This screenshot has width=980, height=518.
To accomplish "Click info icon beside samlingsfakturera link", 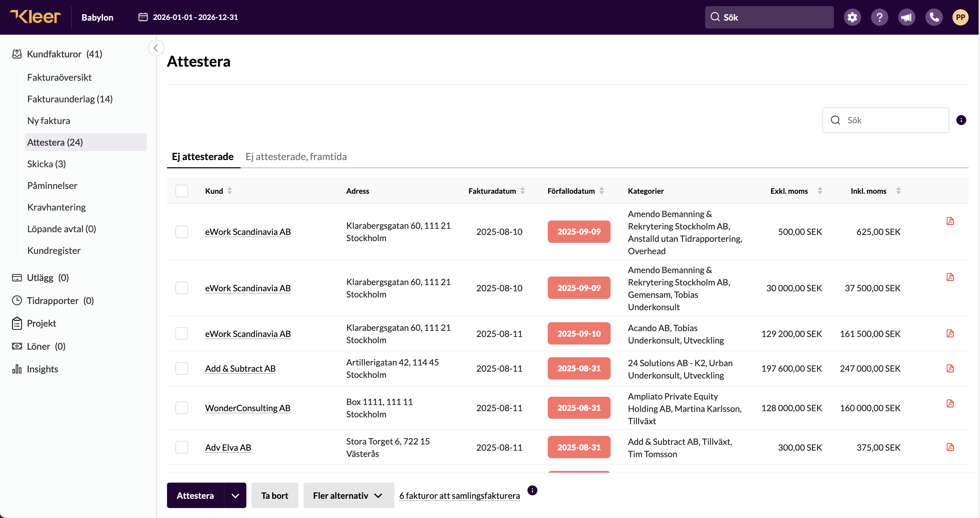I will 532,490.
